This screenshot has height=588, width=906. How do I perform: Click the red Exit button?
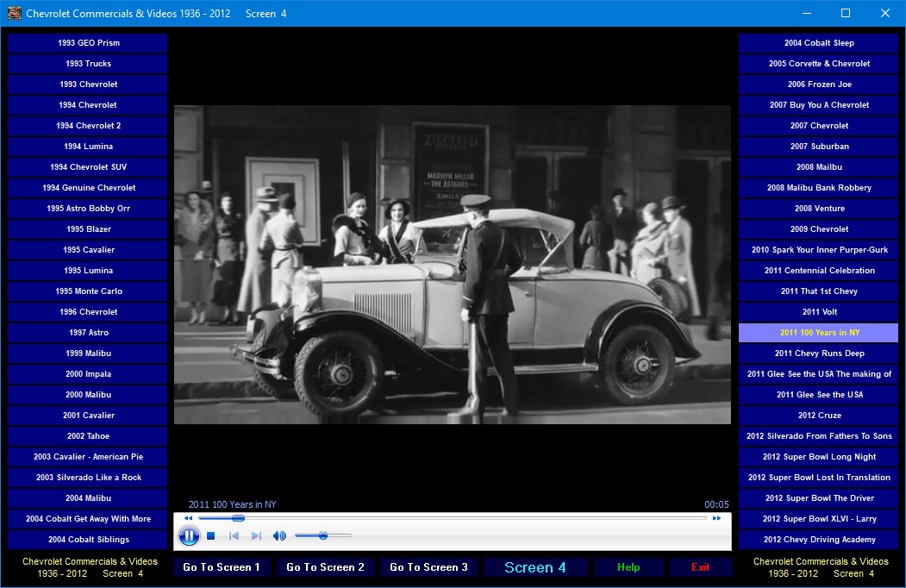coord(700,567)
